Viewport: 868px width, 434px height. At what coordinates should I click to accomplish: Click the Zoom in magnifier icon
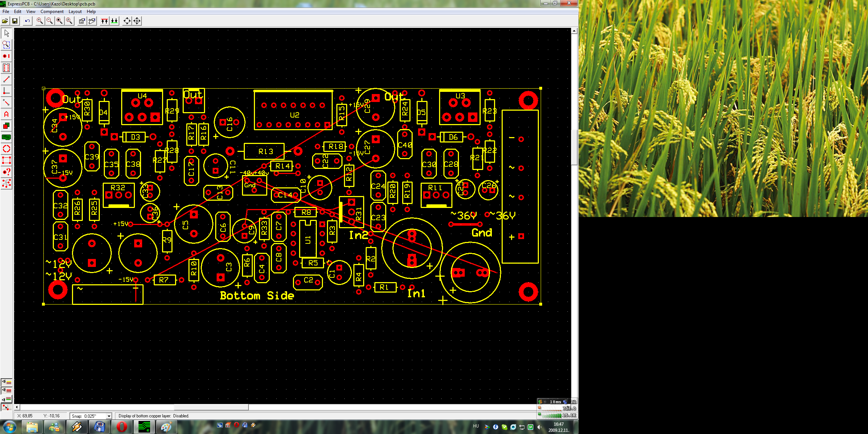(x=39, y=21)
